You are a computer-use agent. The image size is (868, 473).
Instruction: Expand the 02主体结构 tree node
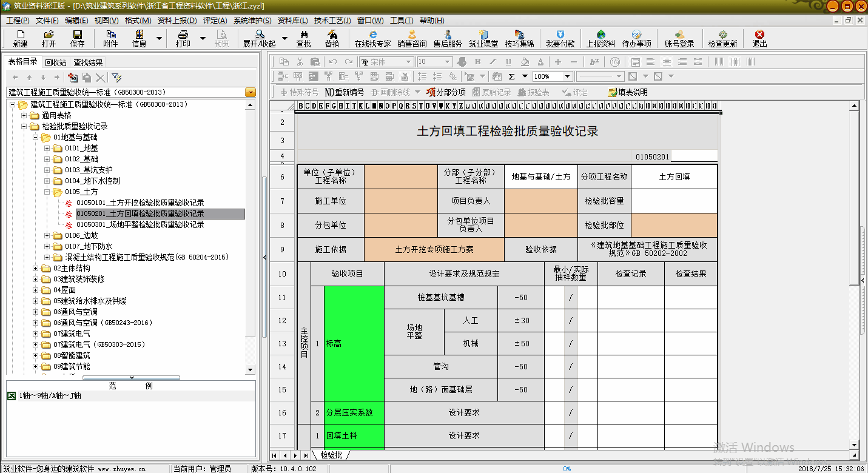[x=36, y=268]
